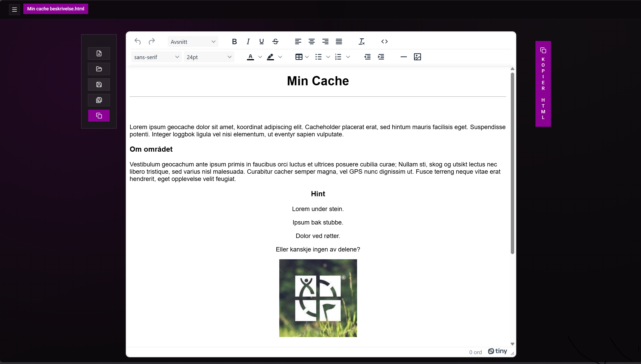Click the editor vertical scrollbar thumb
The width and height of the screenshot is (641, 364).
click(x=512, y=163)
